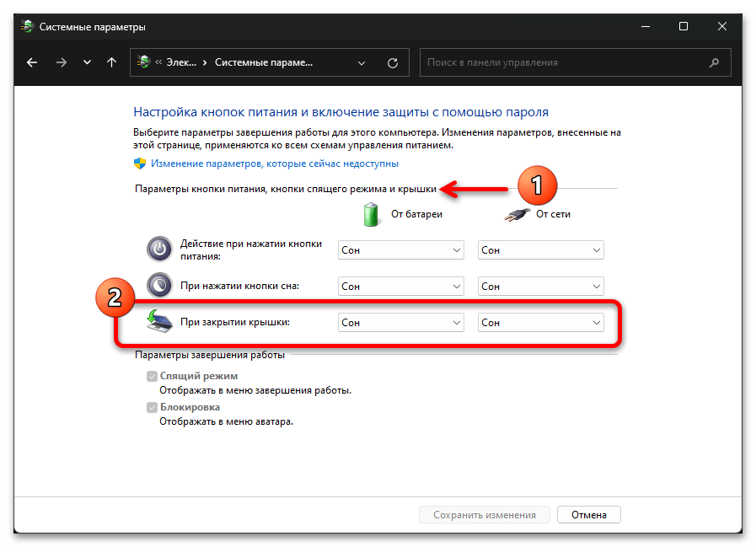Click the magnifier search icon

coord(714,62)
